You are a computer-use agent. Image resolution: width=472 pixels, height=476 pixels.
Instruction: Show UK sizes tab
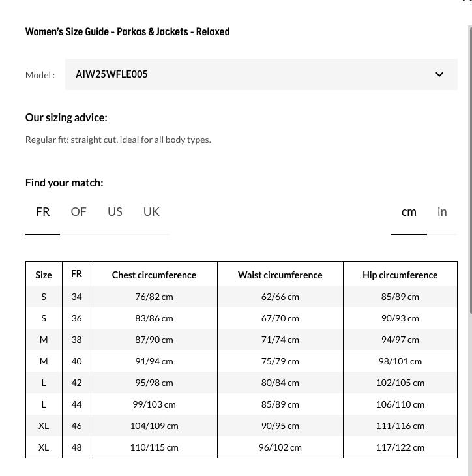pyautogui.click(x=151, y=212)
